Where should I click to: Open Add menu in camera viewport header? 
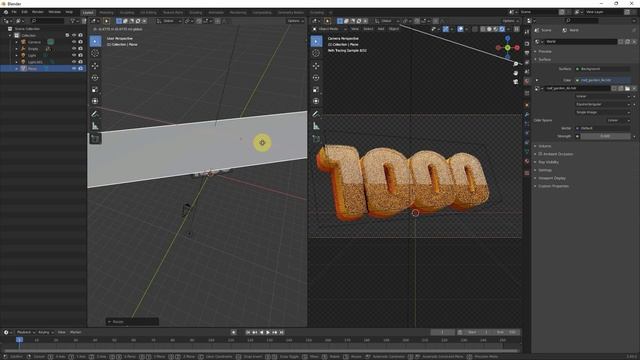381,29
